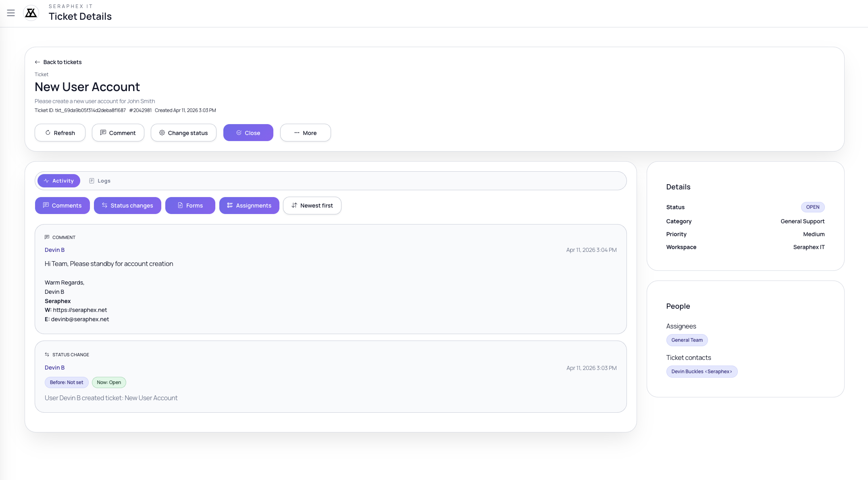This screenshot has width=868, height=480.
Task: Close the ticket
Action: [x=248, y=133]
